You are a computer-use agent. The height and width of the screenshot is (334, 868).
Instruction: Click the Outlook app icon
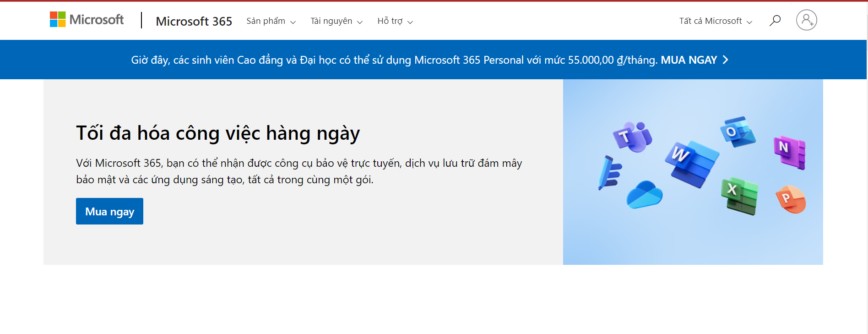[x=738, y=131]
